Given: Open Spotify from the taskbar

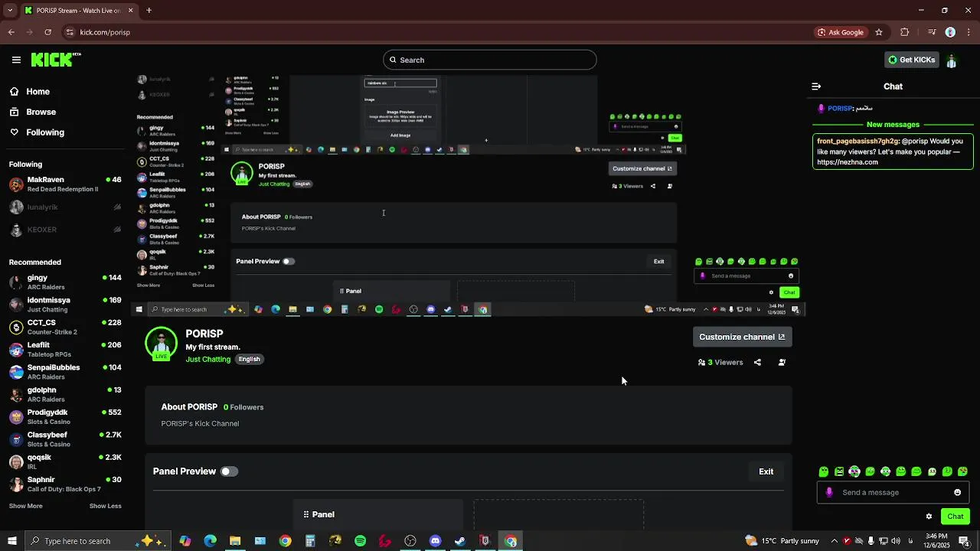Looking at the screenshot, I should pos(360,541).
